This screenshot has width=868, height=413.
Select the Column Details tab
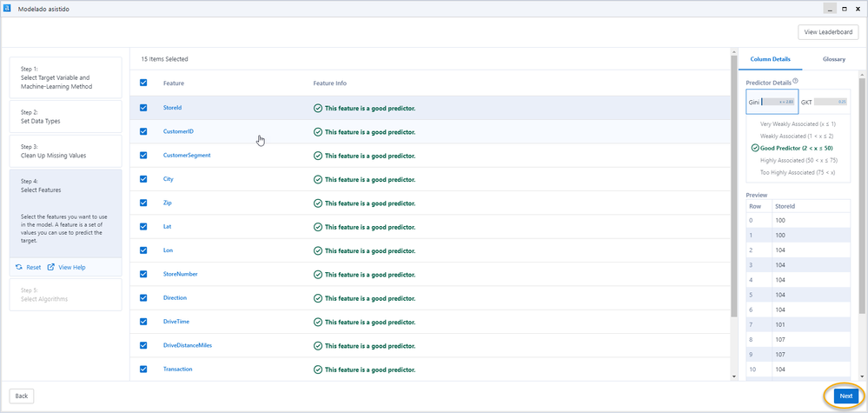(770, 59)
